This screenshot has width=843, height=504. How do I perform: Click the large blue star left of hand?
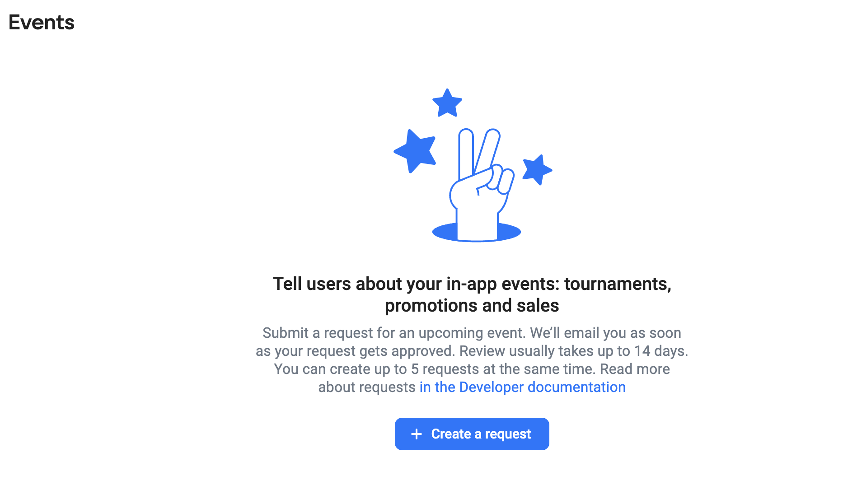tap(415, 151)
